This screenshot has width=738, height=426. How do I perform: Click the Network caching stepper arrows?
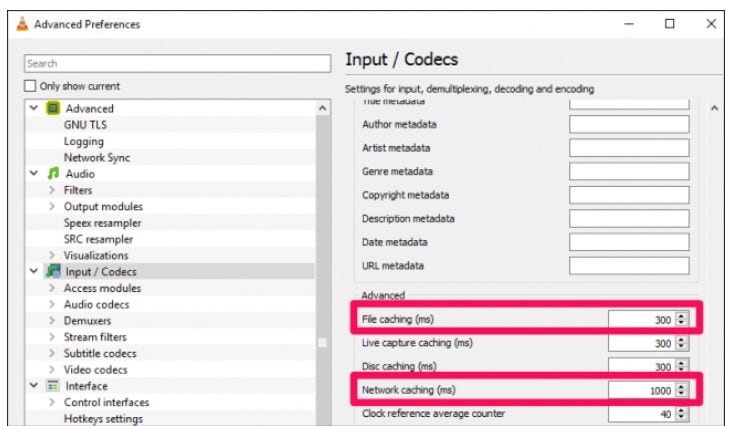point(682,390)
